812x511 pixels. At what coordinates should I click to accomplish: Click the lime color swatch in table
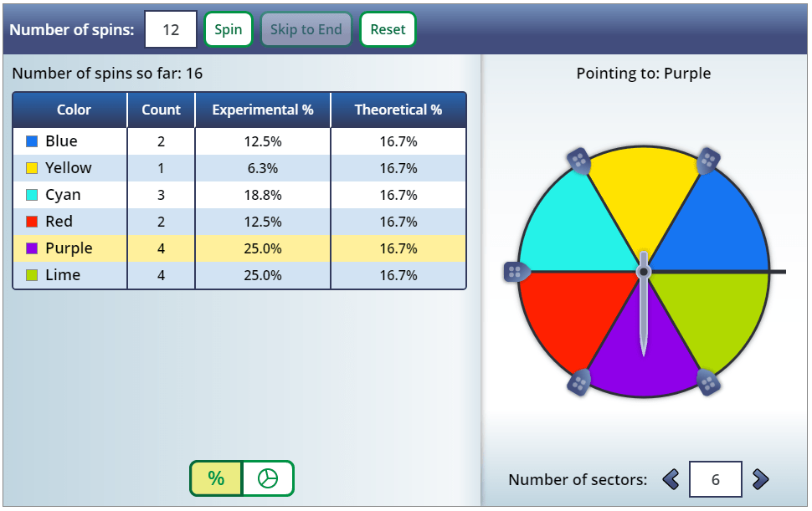tap(32, 275)
